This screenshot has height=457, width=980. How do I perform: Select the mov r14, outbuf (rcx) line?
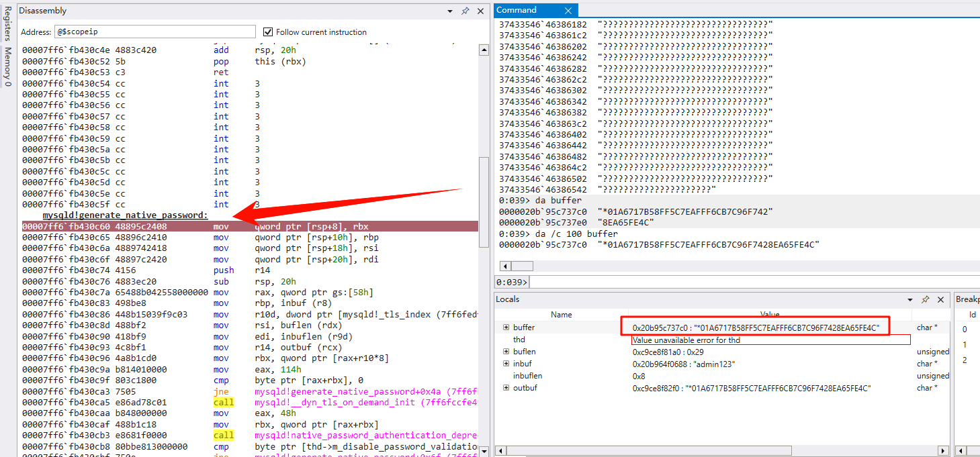[250, 347]
